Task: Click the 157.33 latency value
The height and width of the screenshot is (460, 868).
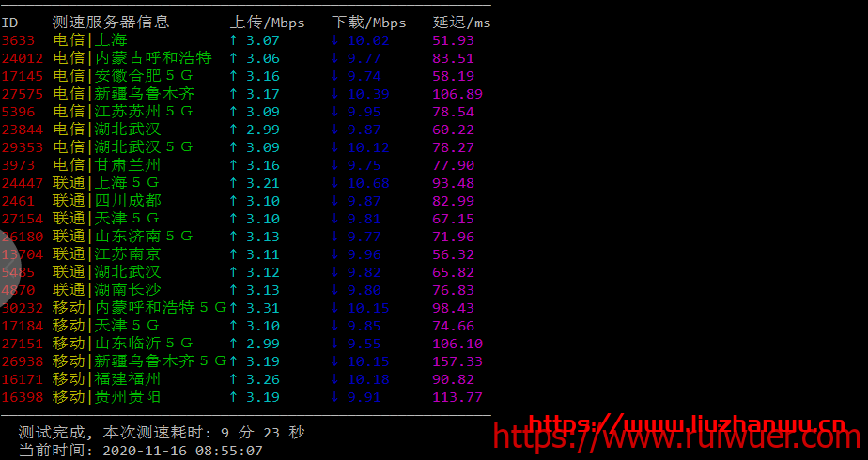Action: point(457,361)
